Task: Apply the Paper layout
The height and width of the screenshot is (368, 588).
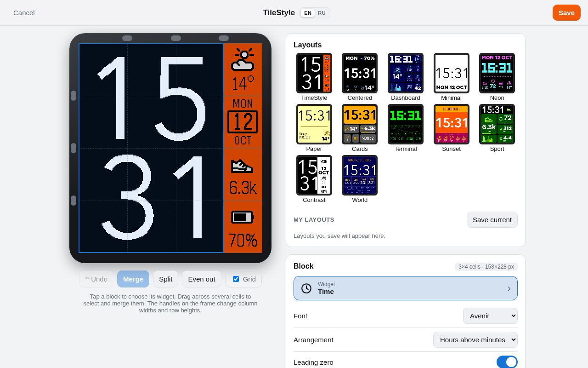Action: pos(314,124)
